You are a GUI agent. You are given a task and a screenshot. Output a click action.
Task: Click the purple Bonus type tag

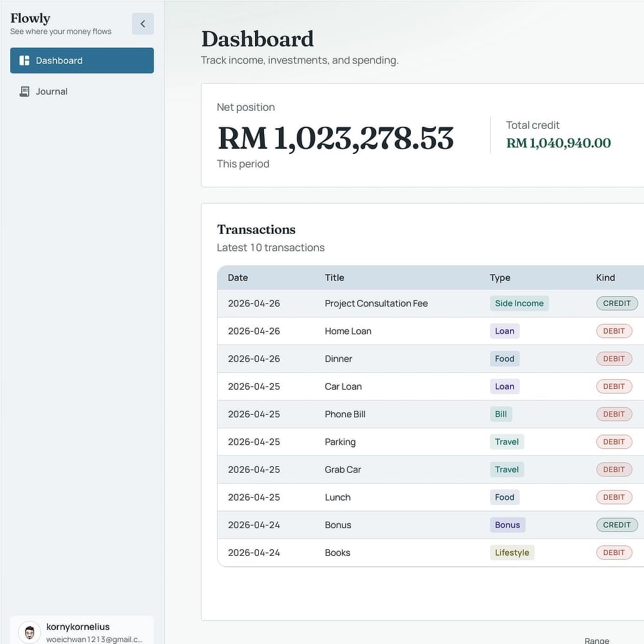tap(507, 525)
